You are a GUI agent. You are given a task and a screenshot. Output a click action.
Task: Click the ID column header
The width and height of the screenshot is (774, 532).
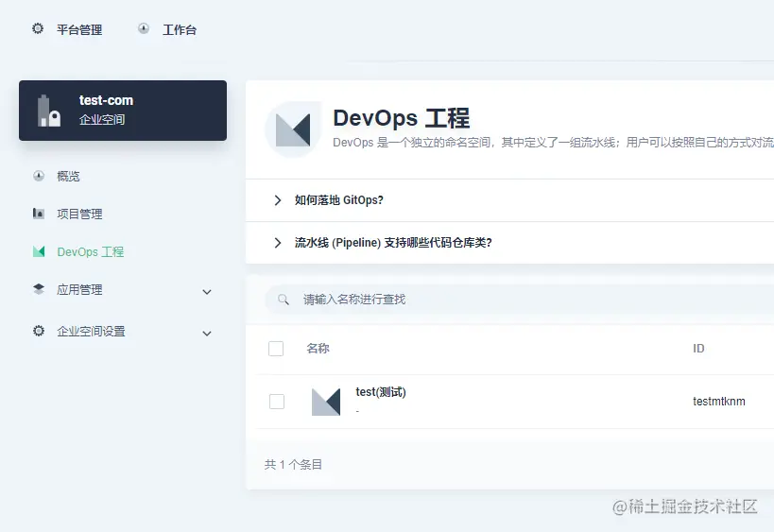click(698, 349)
